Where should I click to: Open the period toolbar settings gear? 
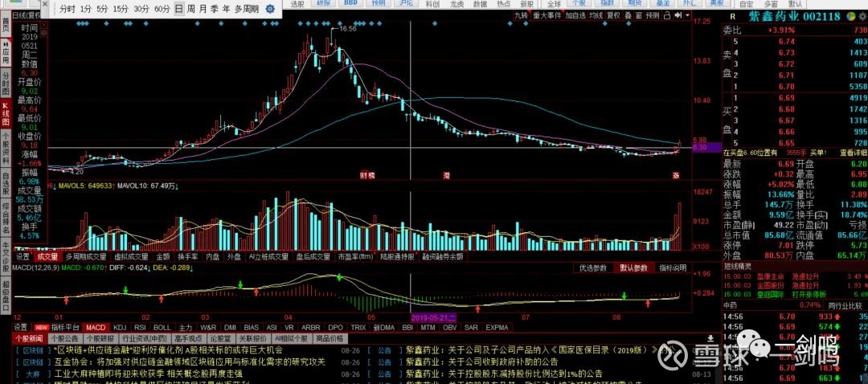269,9
